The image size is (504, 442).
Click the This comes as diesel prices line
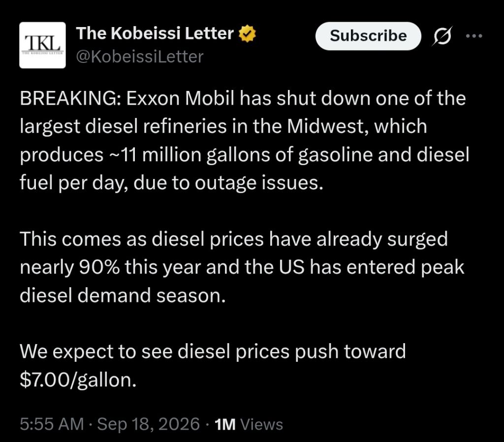(x=234, y=239)
